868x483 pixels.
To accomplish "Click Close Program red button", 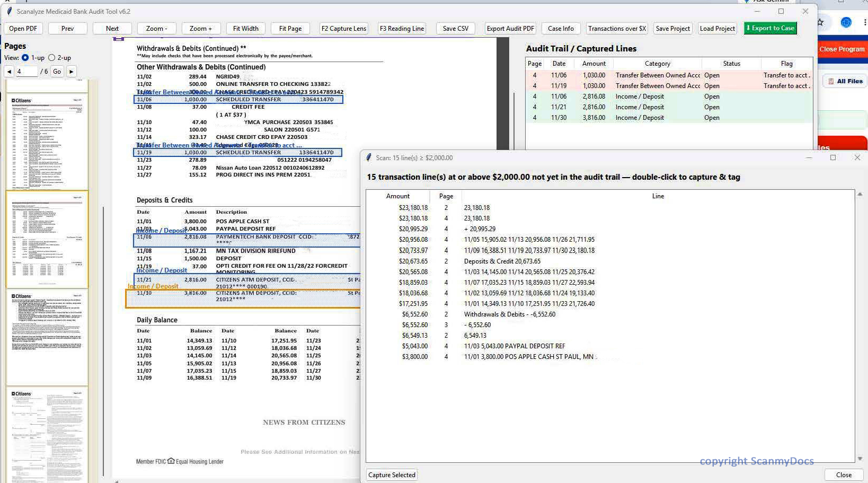I will (x=842, y=49).
